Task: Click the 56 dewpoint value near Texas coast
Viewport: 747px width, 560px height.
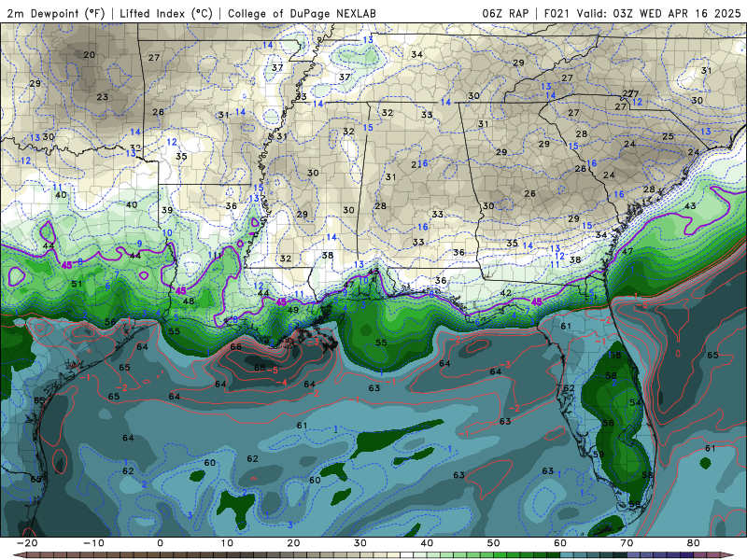Action: pos(110,322)
